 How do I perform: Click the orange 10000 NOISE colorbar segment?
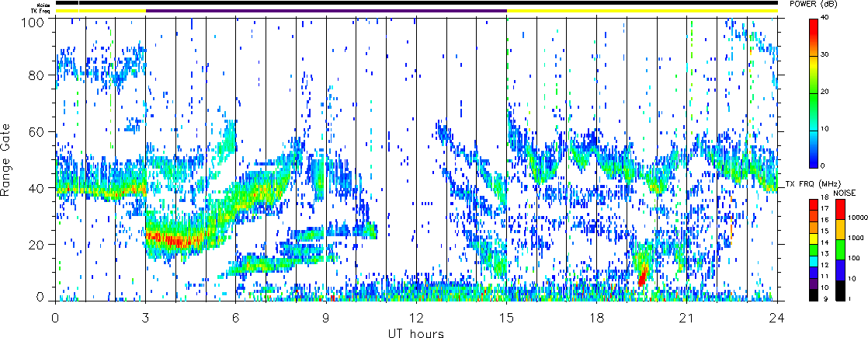point(842,228)
